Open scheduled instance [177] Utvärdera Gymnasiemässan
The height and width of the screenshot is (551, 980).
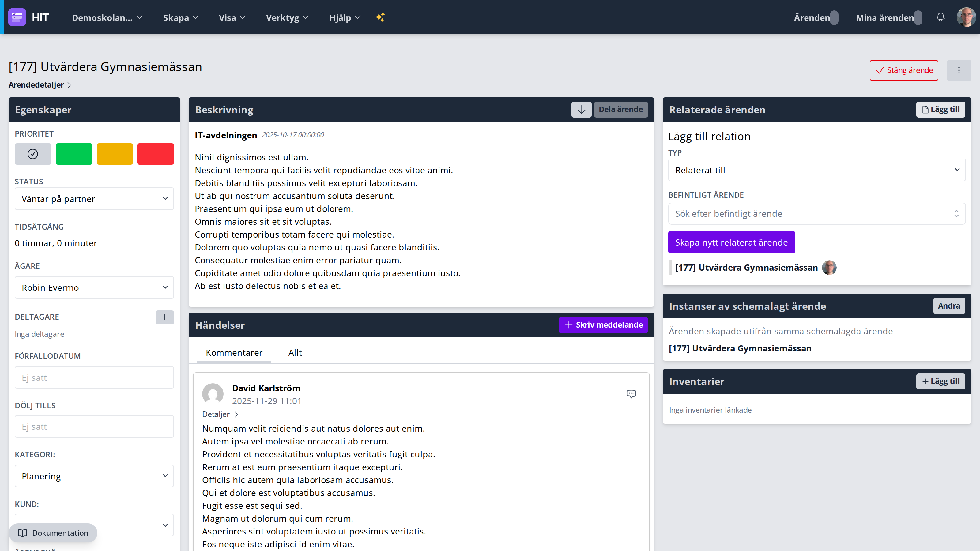[740, 348]
